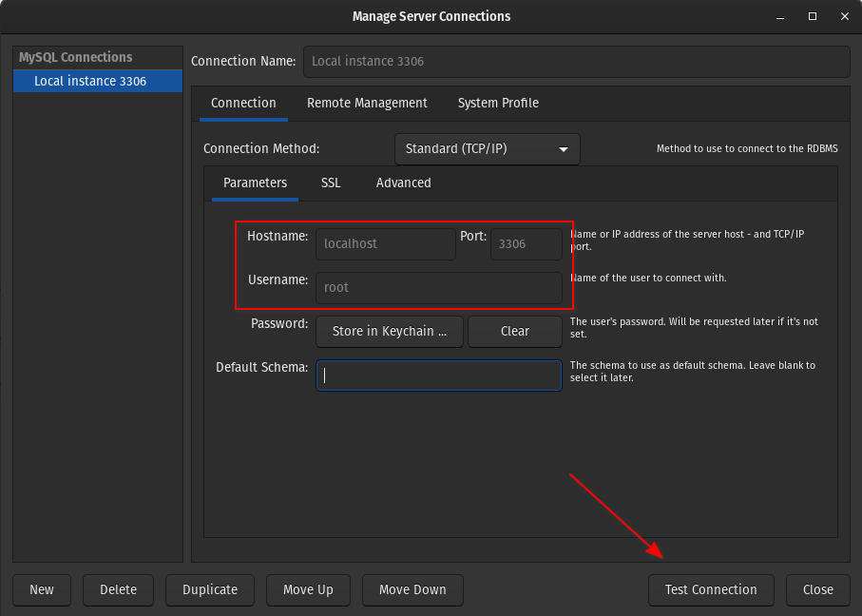The image size is (862, 616).
Task: Clear the stored password
Action: point(514,331)
